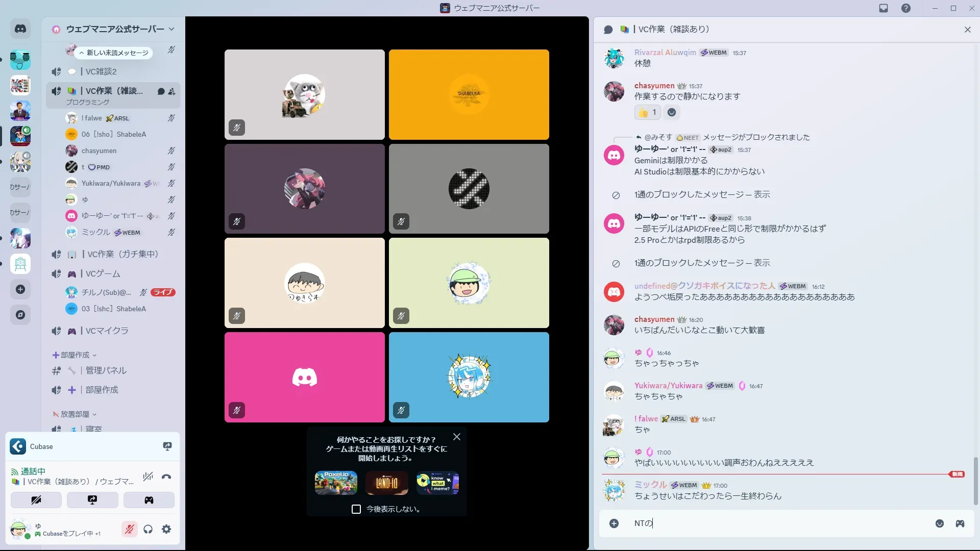Open VC作業（ガチ集中）voice channel
This screenshot has height=551, width=980.
[x=122, y=254]
